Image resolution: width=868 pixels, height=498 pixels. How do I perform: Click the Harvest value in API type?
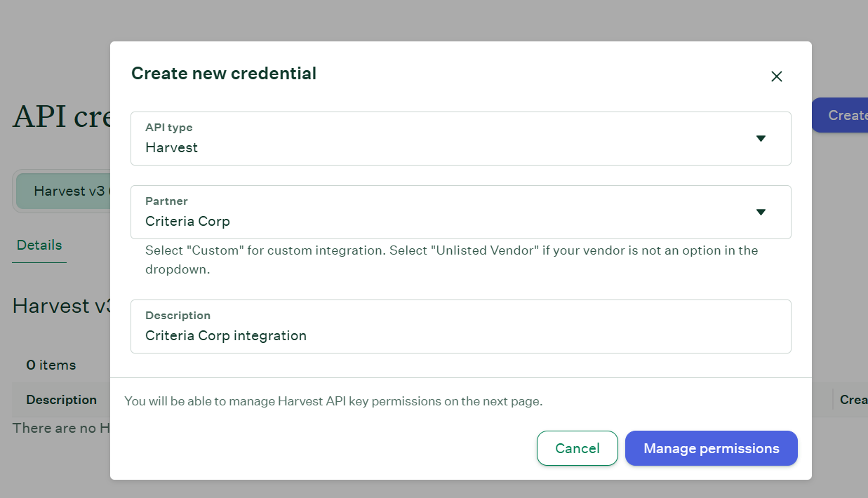172,148
